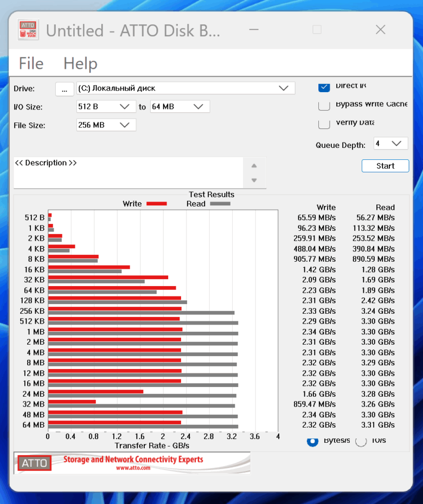Open the Queue Depth dropdown
Image resolution: width=423 pixels, height=504 pixels.
coord(390,144)
